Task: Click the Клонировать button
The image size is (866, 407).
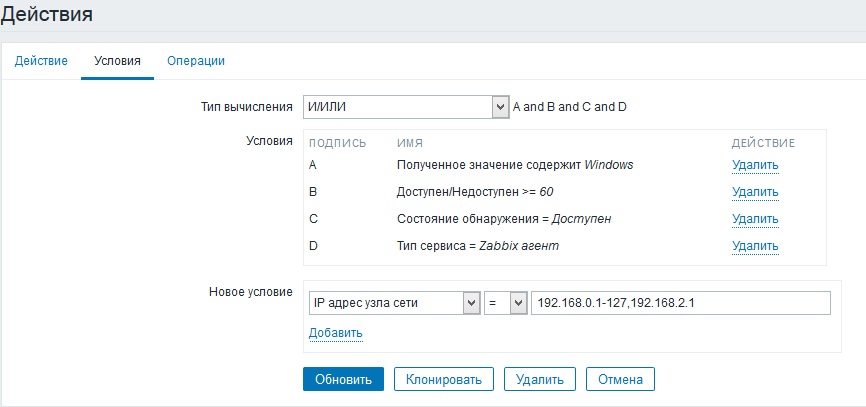Action: click(x=444, y=379)
